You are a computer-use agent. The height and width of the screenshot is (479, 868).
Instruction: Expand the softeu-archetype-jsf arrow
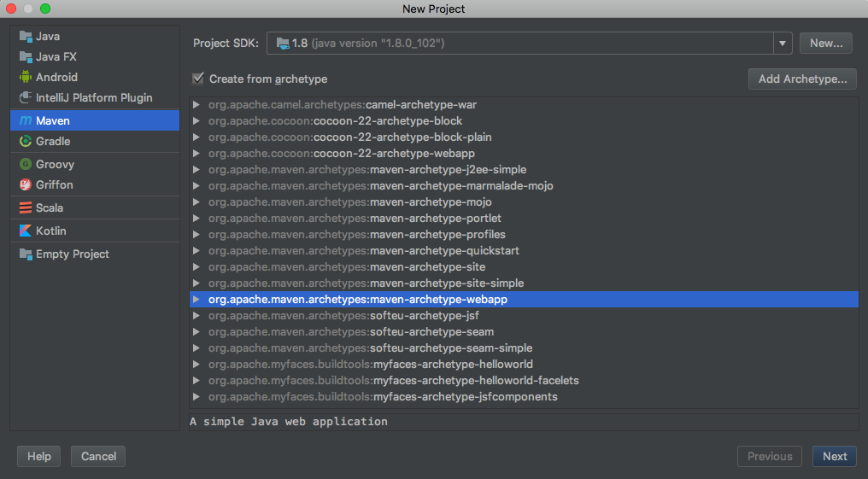196,315
